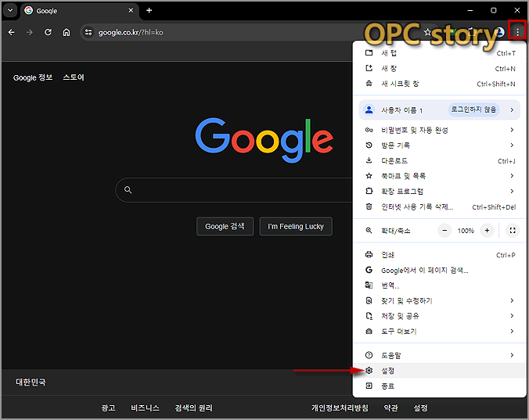Open 설정 from the Chrome menu
Image resolution: width=529 pixels, height=420 pixels.
[439, 371]
